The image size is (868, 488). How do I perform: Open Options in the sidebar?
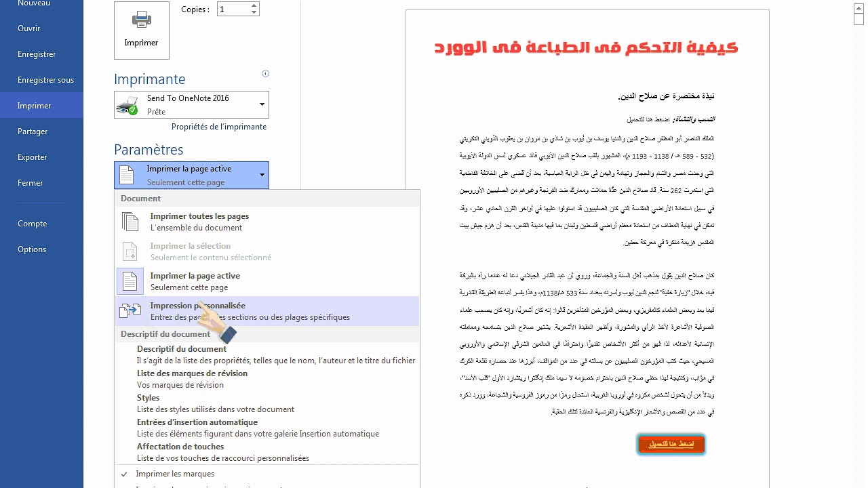coord(41,249)
